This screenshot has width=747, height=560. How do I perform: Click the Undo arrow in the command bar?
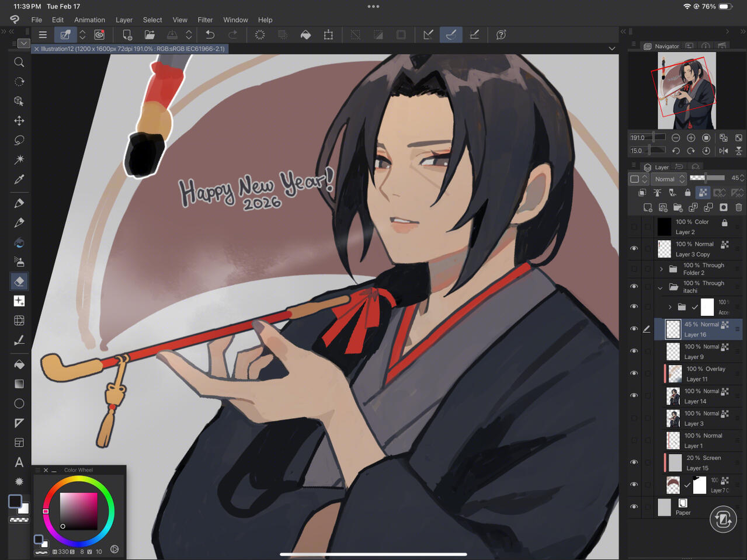point(210,35)
